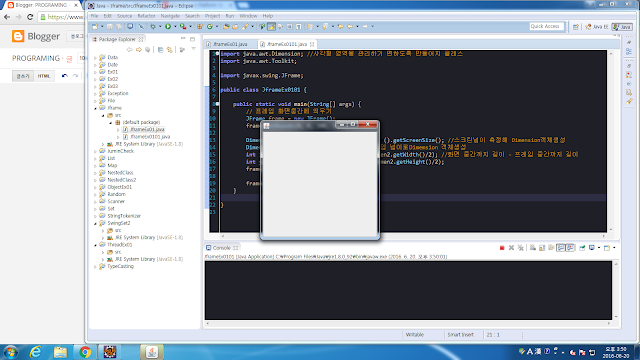
Task: Select JframeEx0101.java in Package Explorer
Action: click(x=150, y=137)
